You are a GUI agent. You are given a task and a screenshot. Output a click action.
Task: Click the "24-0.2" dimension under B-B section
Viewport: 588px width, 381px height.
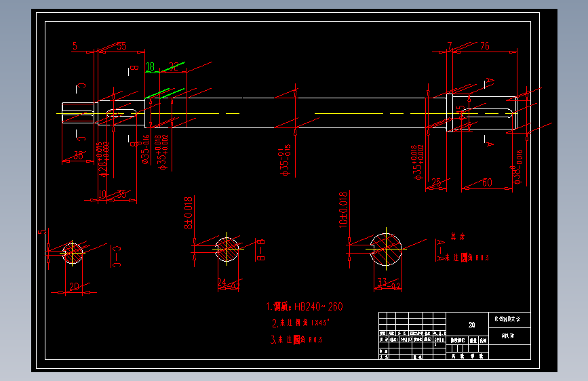point(229,283)
